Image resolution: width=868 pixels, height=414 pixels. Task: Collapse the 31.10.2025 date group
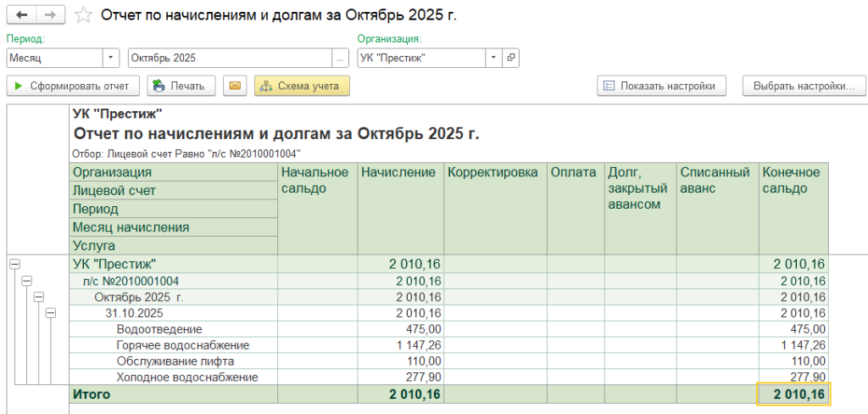pyautogui.click(x=50, y=313)
